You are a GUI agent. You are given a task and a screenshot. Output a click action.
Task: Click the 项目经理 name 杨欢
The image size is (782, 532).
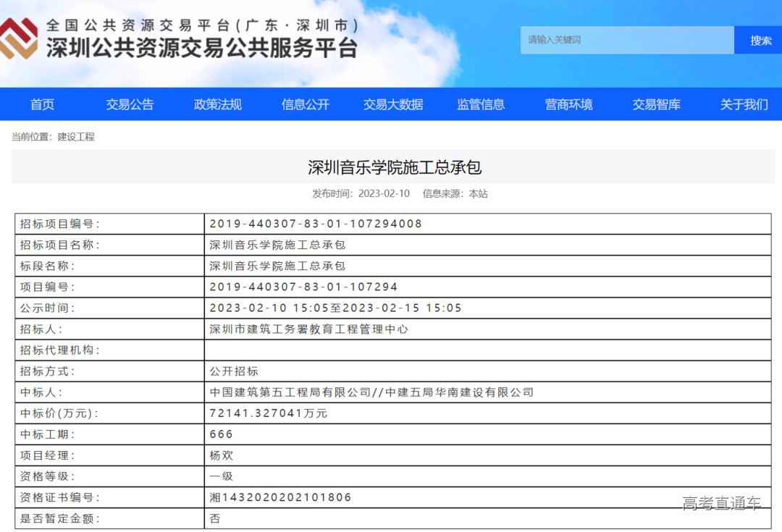[218, 455]
